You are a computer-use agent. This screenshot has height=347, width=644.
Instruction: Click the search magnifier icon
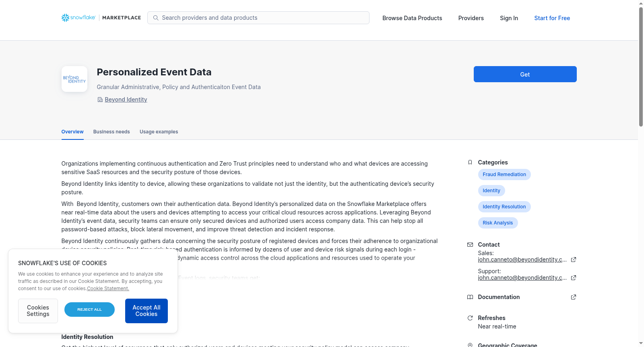click(156, 18)
